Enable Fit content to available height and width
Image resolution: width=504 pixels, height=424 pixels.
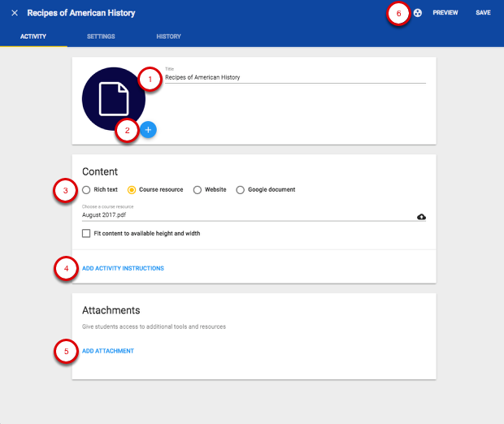pyautogui.click(x=86, y=233)
